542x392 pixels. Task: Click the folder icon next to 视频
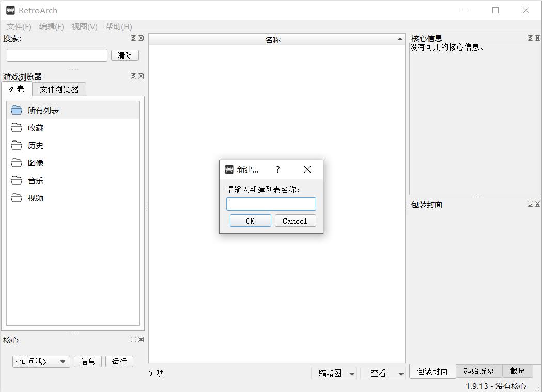tap(16, 198)
